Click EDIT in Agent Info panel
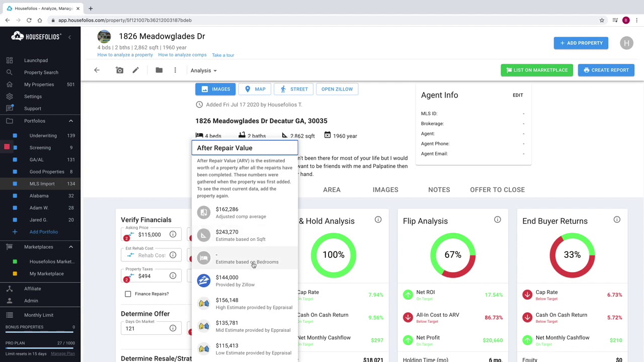The height and width of the screenshot is (362, 644). click(518, 95)
